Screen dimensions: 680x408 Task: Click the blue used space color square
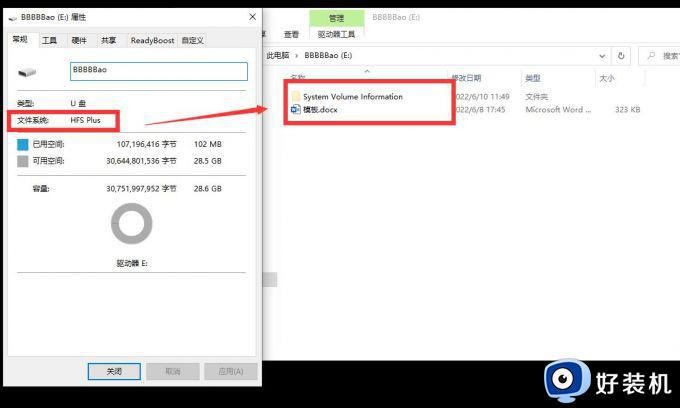click(24, 144)
